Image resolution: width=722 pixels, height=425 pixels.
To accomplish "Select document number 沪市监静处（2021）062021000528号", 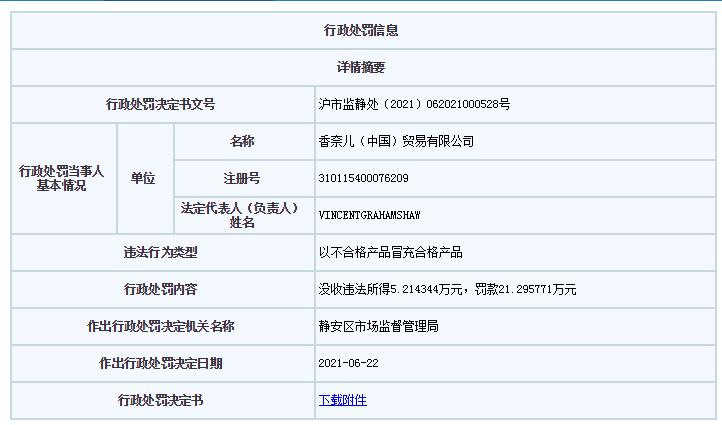I will (414, 104).
